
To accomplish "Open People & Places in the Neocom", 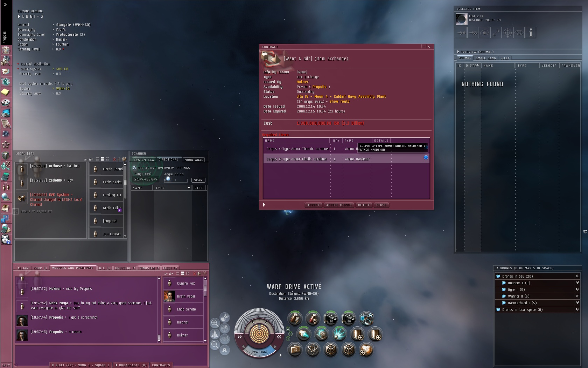I will tap(6, 61).
